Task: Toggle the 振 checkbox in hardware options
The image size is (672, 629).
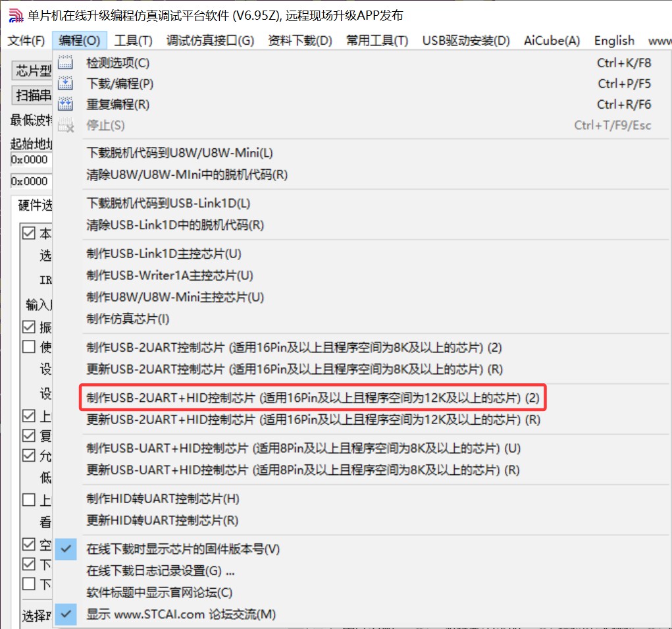Action: 29,327
